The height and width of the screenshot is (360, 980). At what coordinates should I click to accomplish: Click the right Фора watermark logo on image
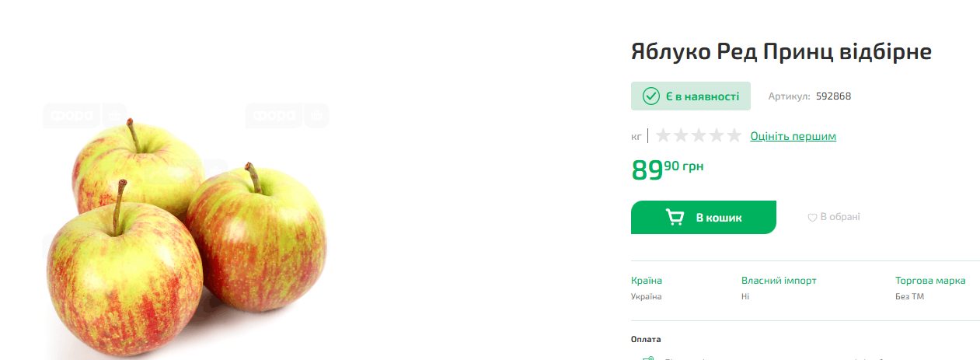click(x=287, y=116)
